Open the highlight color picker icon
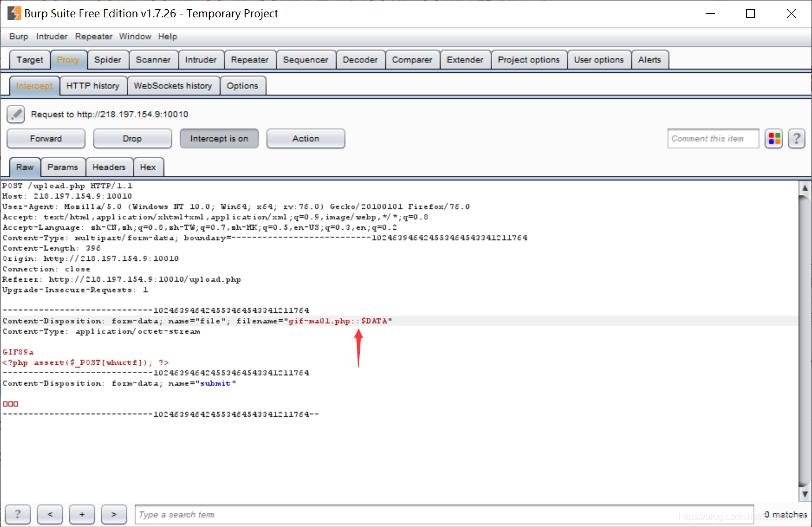This screenshot has height=527, width=812. [774, 139]
